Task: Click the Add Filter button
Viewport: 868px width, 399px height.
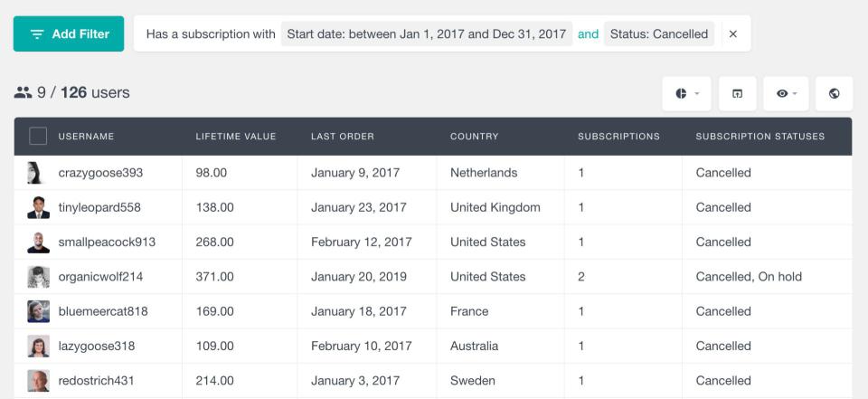Action: point(69,34)
